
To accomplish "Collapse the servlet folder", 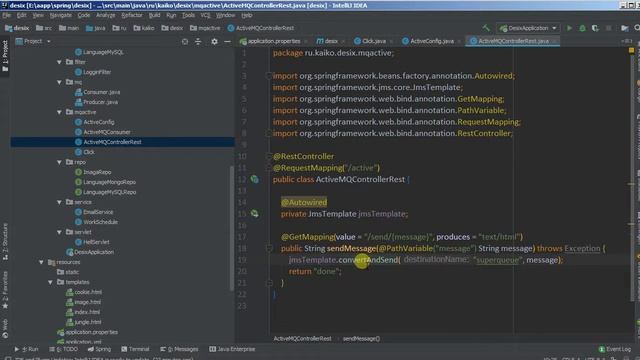I will point(59,232).
